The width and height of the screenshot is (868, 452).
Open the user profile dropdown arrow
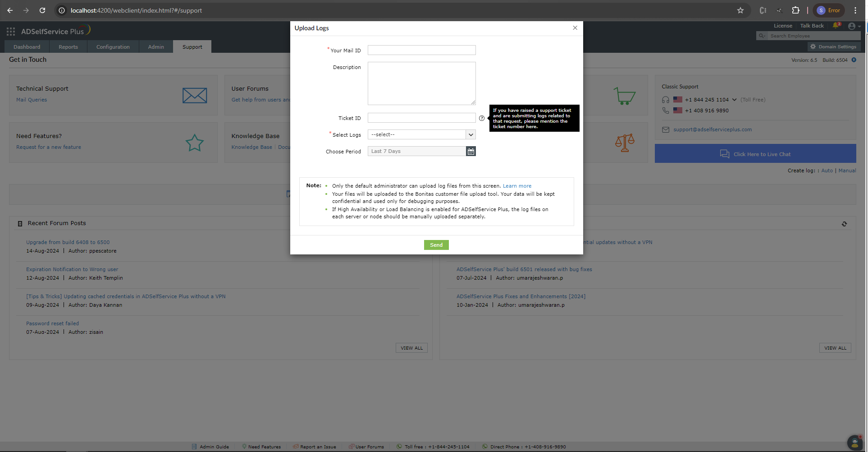(x=859, y=26)
